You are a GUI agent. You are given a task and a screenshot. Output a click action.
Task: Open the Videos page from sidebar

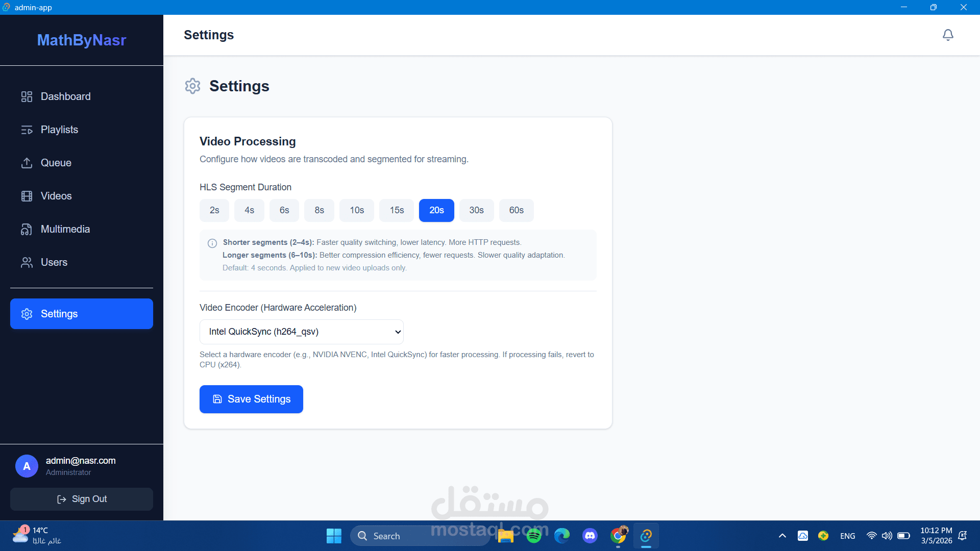pyautogui.click(x=56, y=196)
